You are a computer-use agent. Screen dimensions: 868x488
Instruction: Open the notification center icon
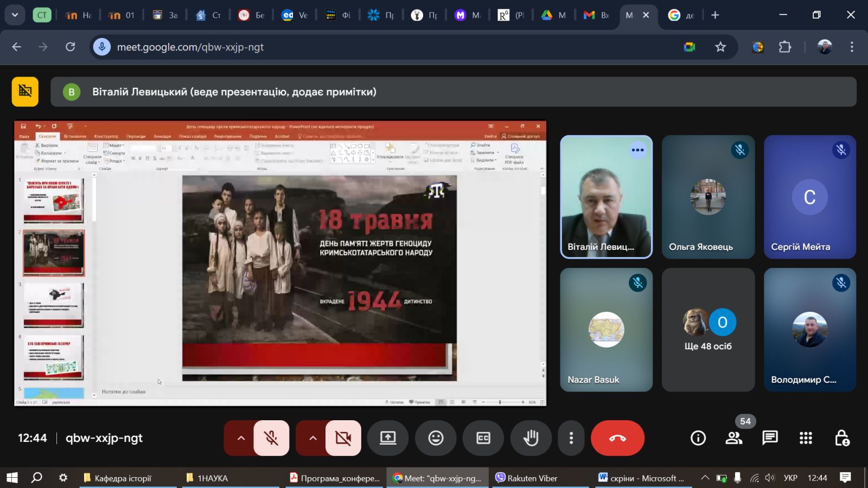845,478
